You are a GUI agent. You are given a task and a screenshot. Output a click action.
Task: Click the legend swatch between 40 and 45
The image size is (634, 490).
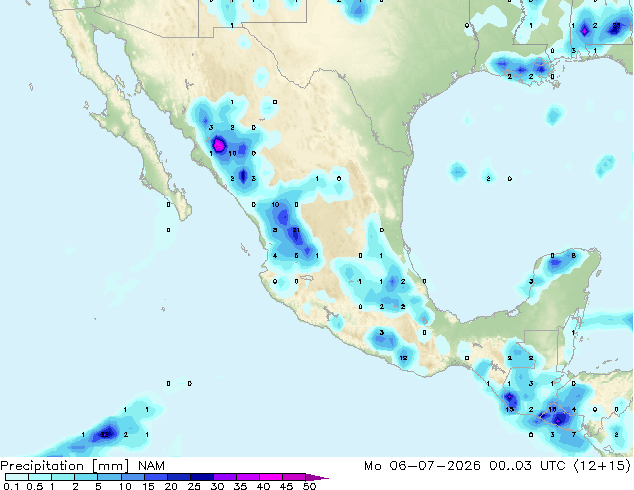(271, 477)
